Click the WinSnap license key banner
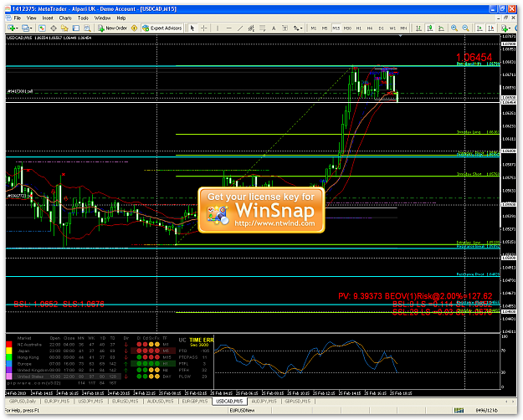 [261, 210]
